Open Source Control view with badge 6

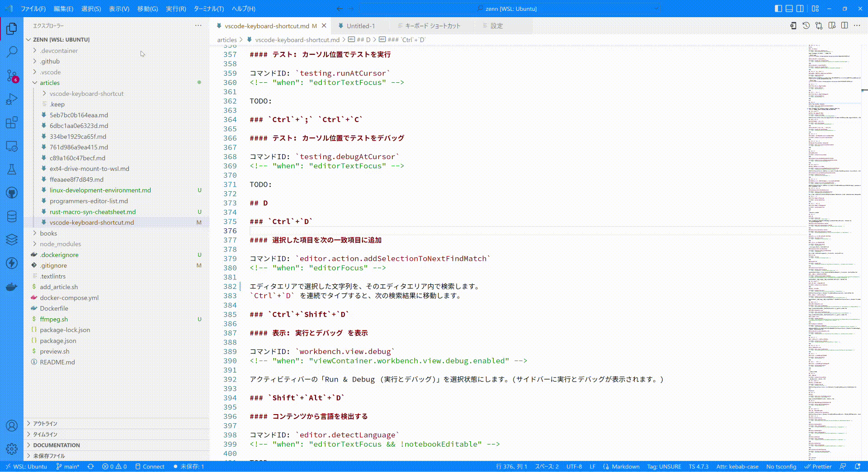(12, 76)
